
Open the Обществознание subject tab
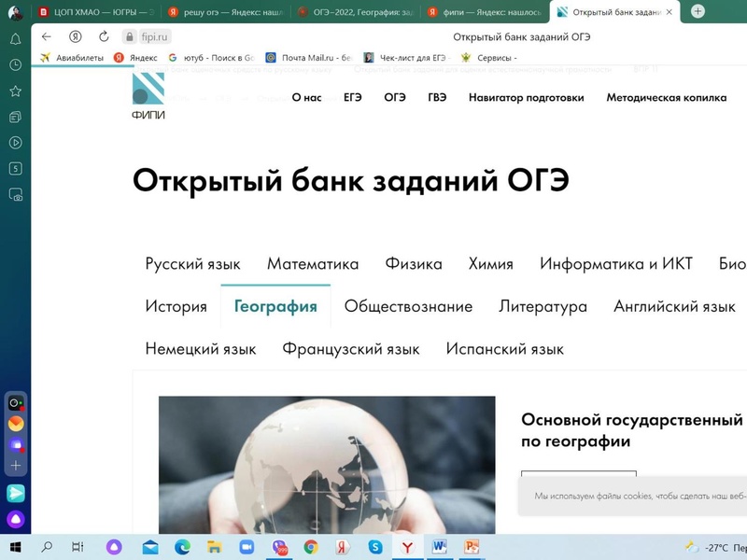408,306
